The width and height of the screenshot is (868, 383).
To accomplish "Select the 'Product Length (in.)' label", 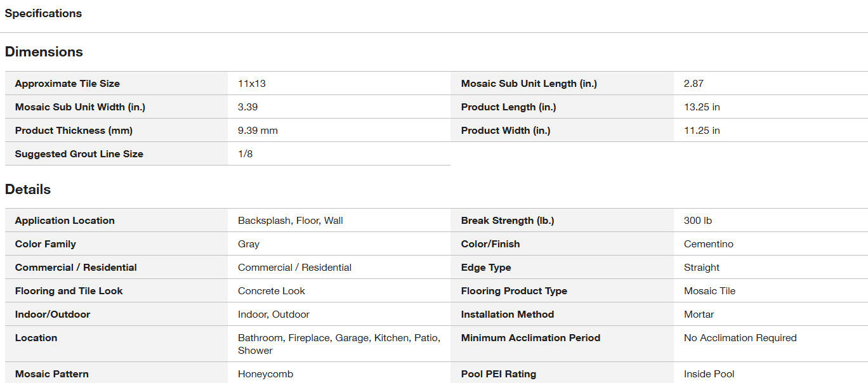I will 509,107.
